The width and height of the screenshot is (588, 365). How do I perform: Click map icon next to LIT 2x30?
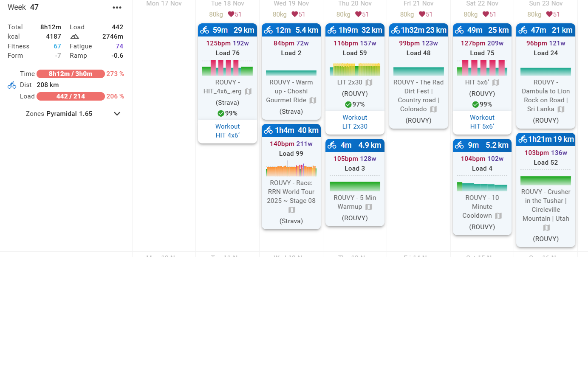369,82
